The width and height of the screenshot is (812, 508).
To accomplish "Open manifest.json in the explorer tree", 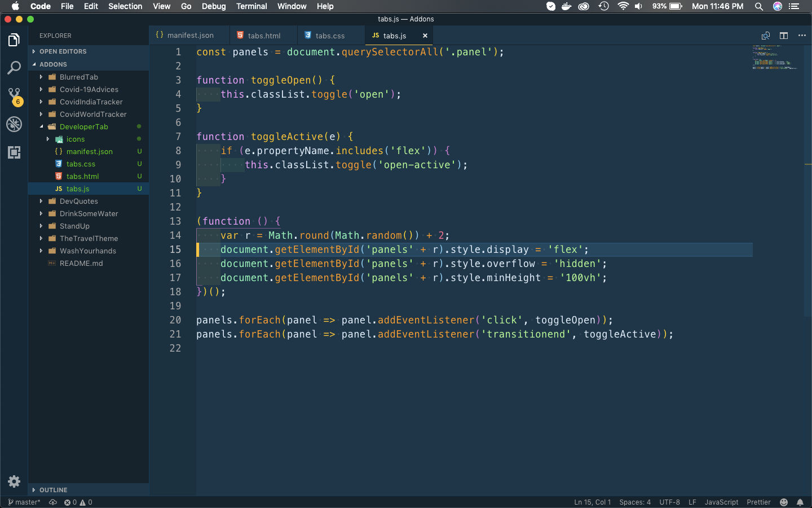I will click(89, 151).
